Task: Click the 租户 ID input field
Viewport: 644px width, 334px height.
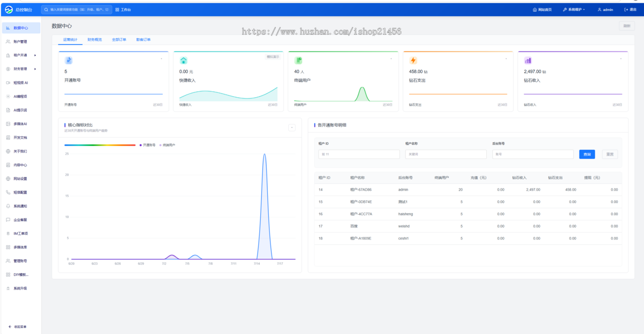Action: coord(358,154)
